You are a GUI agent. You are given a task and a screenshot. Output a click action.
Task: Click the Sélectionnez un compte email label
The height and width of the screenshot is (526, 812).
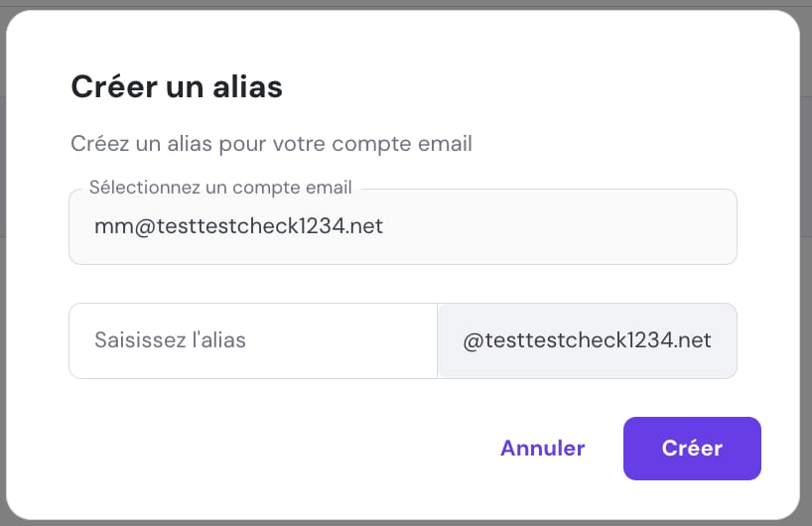[220, 187]
